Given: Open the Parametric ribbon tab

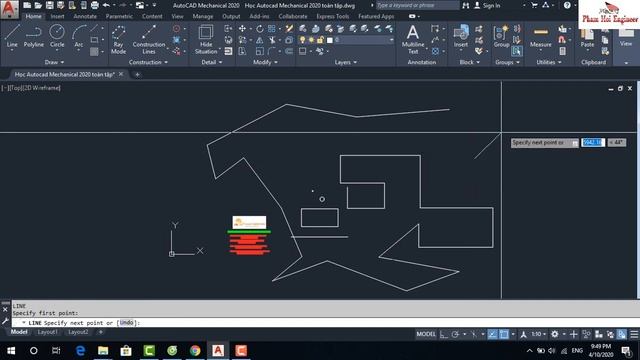Looking at the screenshot, I should click(119, 16).
